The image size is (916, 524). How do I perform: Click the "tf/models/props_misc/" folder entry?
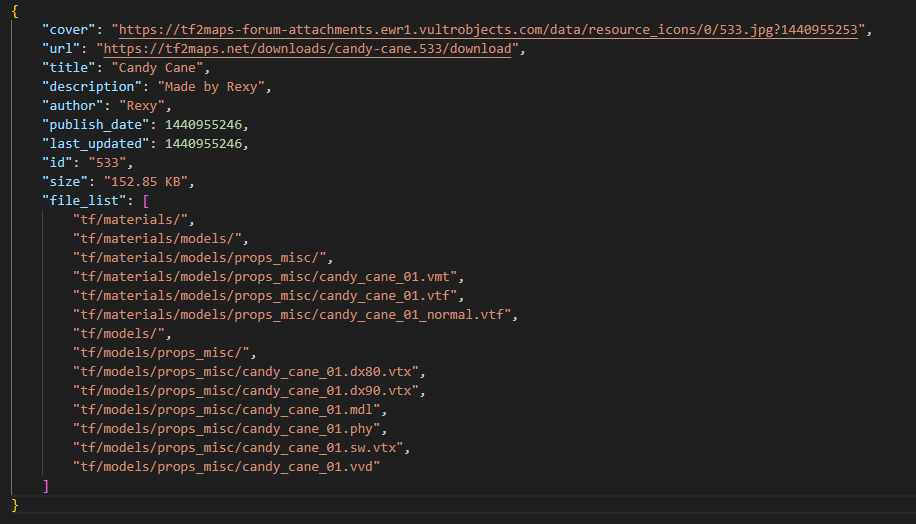coord(164,353)
